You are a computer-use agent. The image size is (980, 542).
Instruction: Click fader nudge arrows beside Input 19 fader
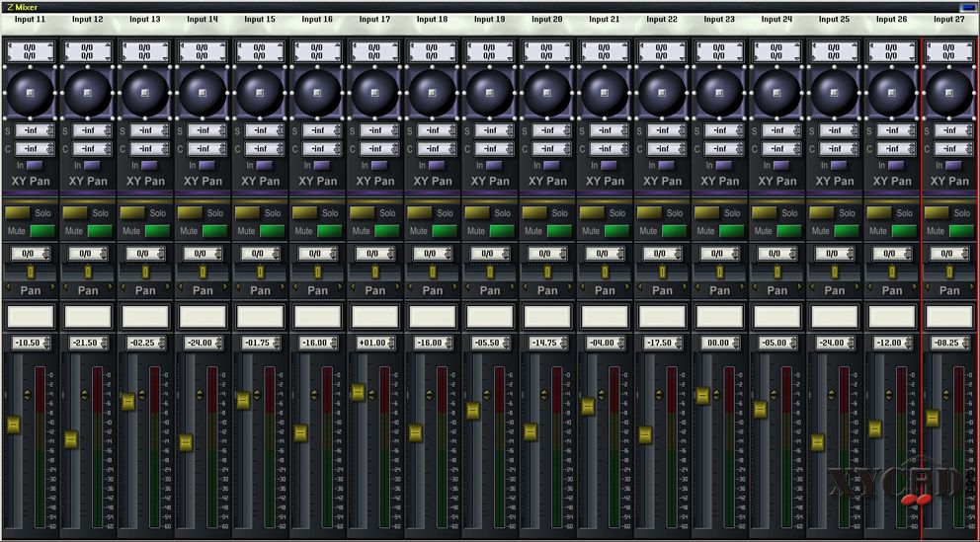487,395
